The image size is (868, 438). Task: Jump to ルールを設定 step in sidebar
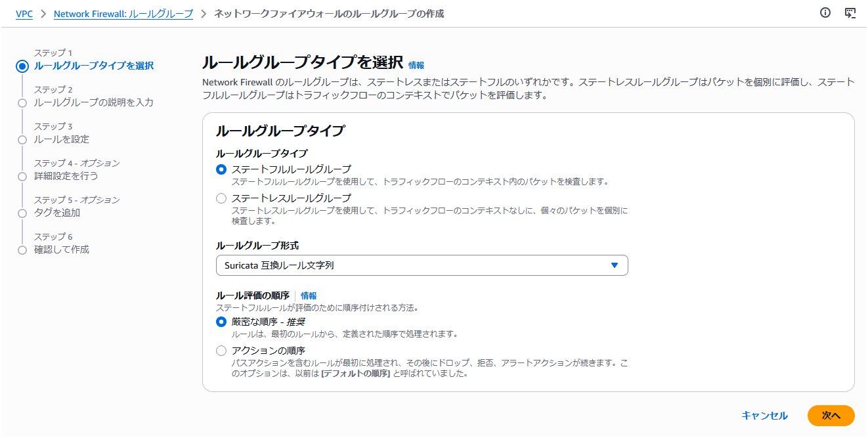(x=62, y=139)
